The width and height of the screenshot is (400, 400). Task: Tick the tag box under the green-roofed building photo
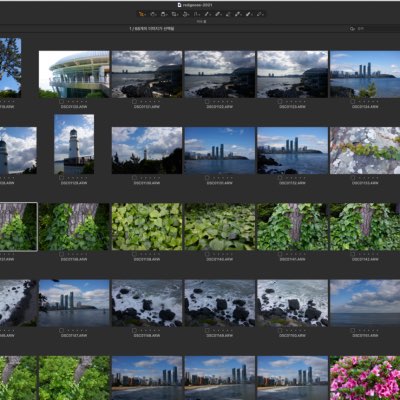click(x=61, y=101)
